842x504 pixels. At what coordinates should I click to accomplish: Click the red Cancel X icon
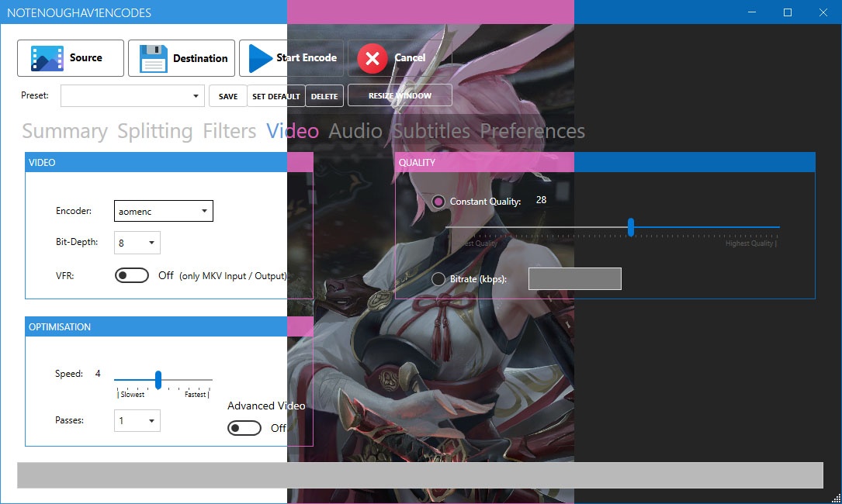coord(372,58)
